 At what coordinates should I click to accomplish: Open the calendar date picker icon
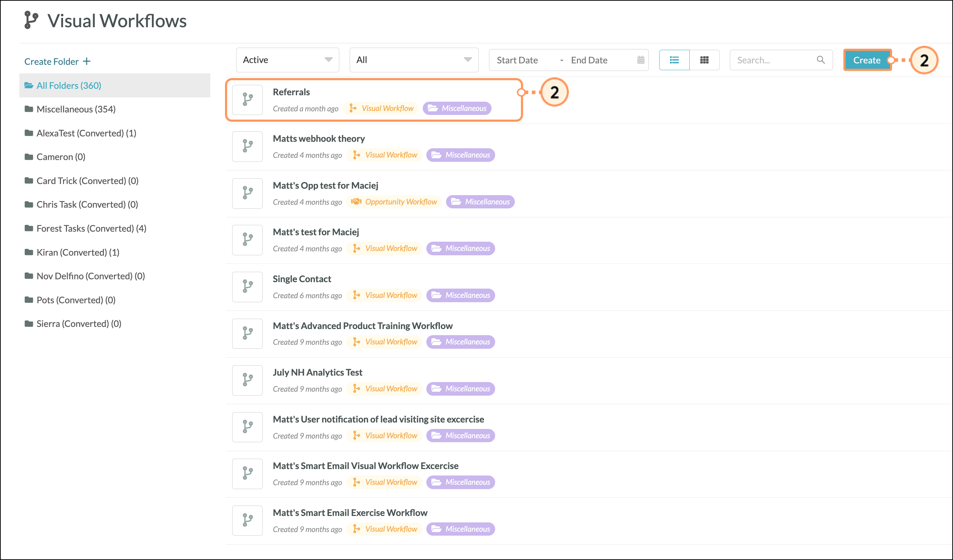(641, 60)
